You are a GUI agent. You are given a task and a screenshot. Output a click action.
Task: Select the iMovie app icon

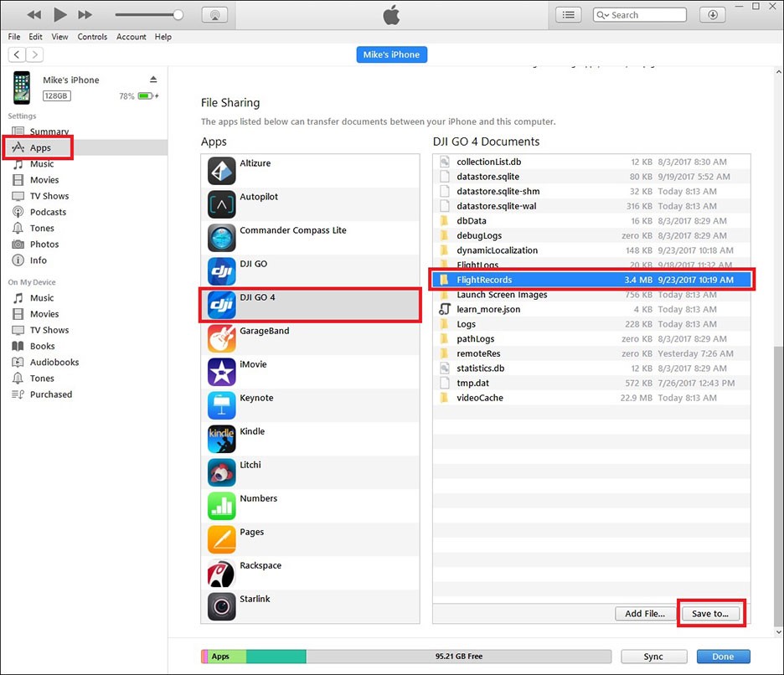pyautogui.click(x=221, y=372)
